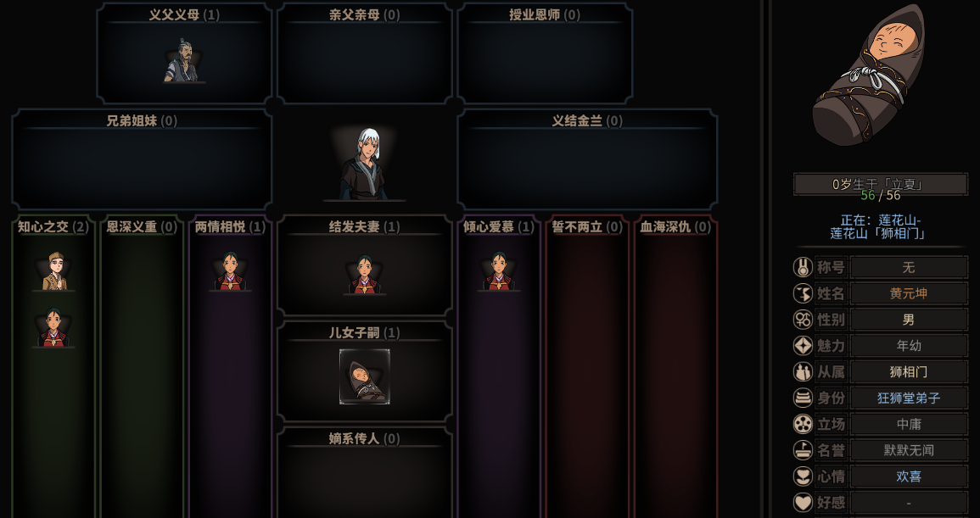
Task: Open the 狂狮堂弟子 identity link
Action: 909,398
